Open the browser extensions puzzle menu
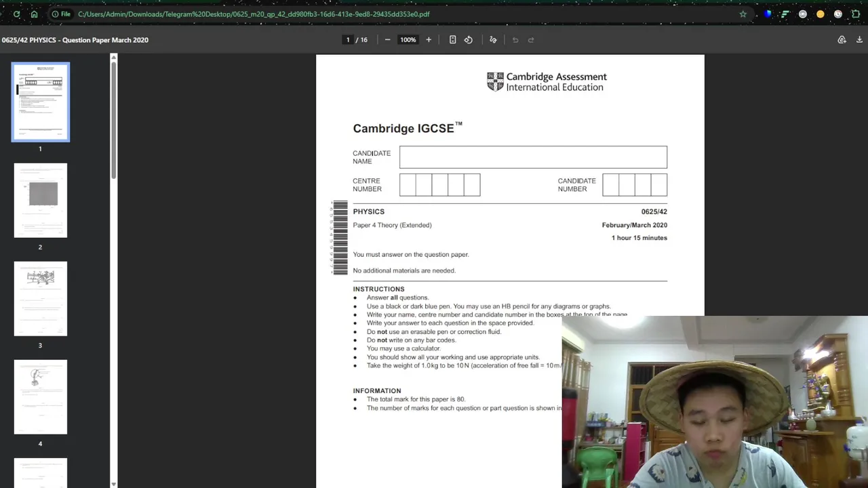Viewport: 868px width, 488px height. coord(856,14)
